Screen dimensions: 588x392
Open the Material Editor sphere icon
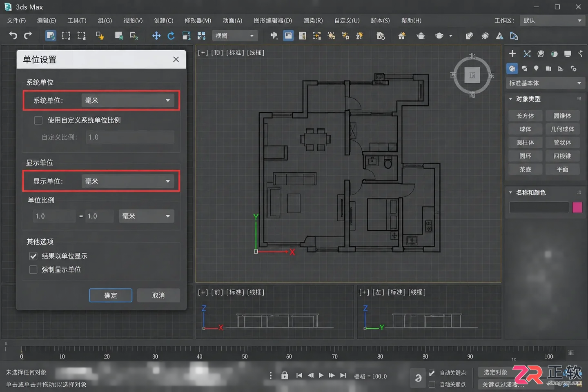485,36
